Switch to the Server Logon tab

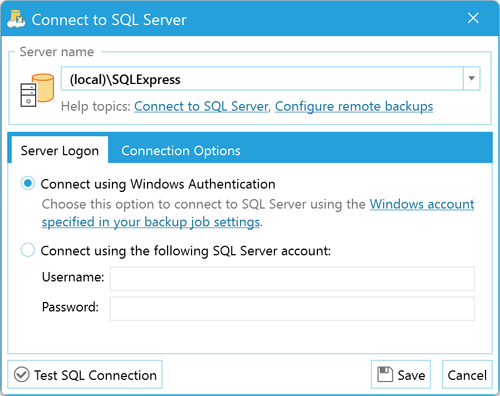click(x=60, y=150)
